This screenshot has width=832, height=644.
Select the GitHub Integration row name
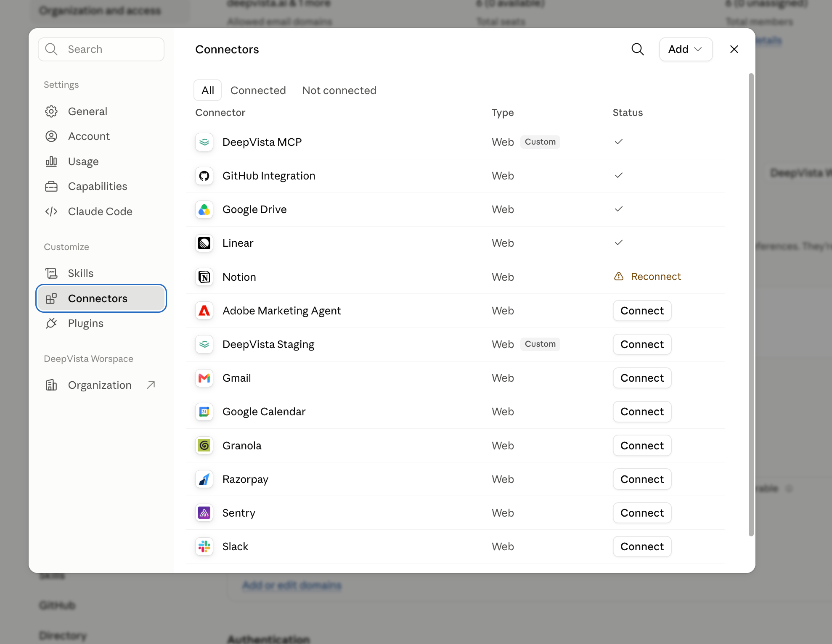tap(269, 176)
